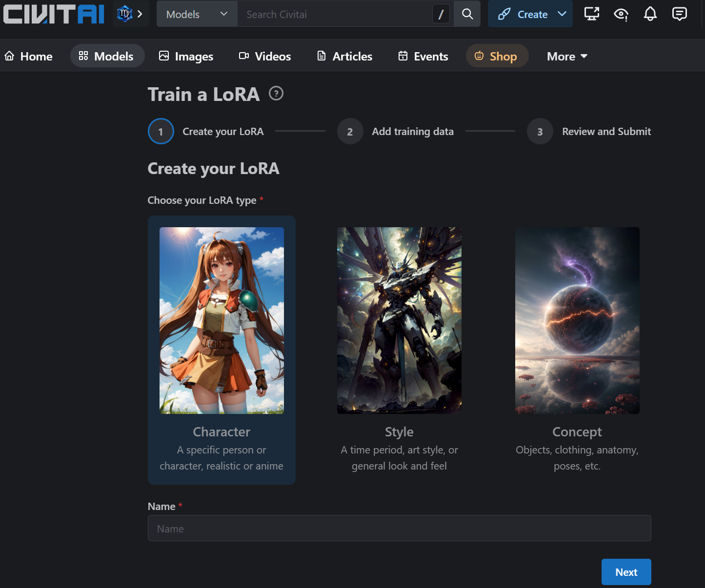Click the 'Review and Submit' step label
This screenshot has width=705, height=588.
point(606,131)
